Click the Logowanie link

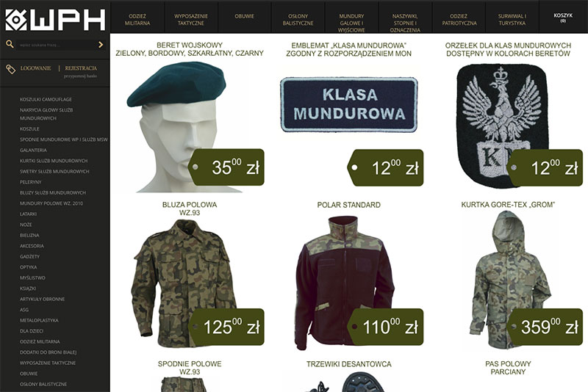point(35,68)
